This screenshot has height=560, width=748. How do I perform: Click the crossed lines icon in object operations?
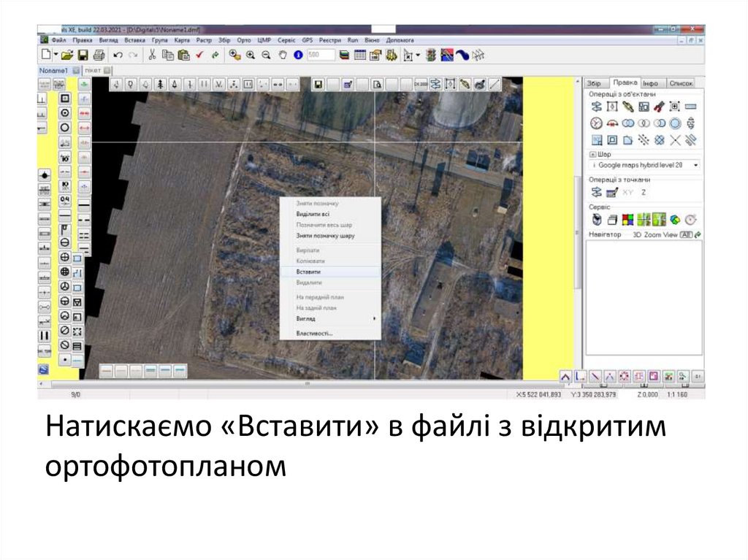click(675, 140)
